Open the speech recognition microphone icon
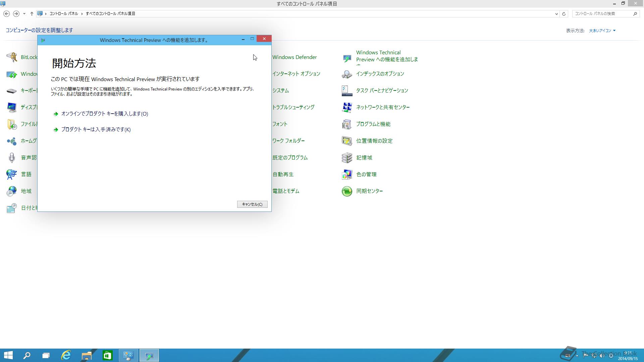The width and height of the screenshot is (644, 362). click(x=12, y=158)
